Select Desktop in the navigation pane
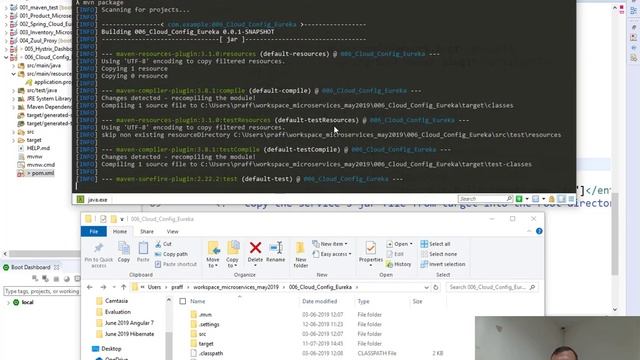640x360 pixels. [x=111, y=349]
